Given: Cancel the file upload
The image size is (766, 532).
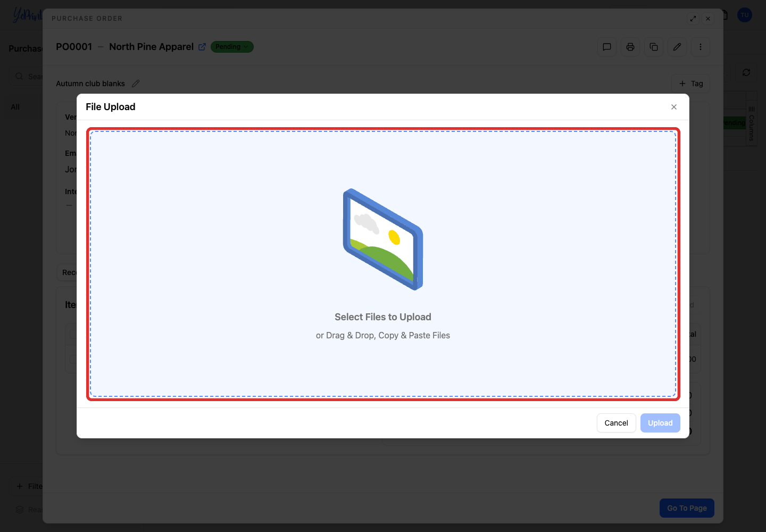Looking at the screenshot, I should pyautogui.click(x=616, y=423).
